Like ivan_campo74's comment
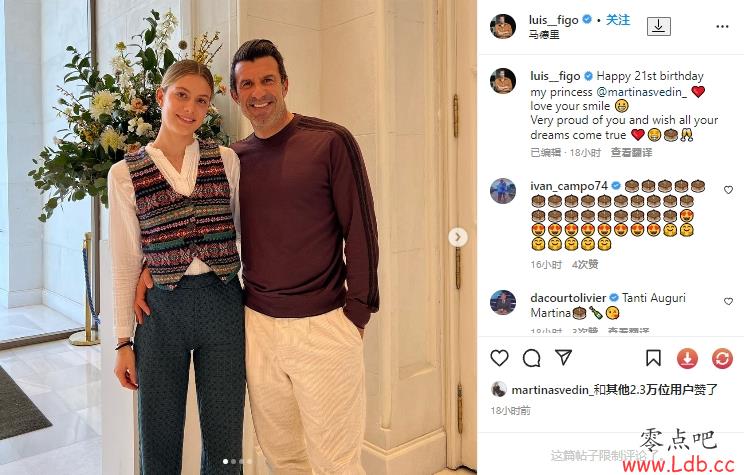 tap(728, 190)
